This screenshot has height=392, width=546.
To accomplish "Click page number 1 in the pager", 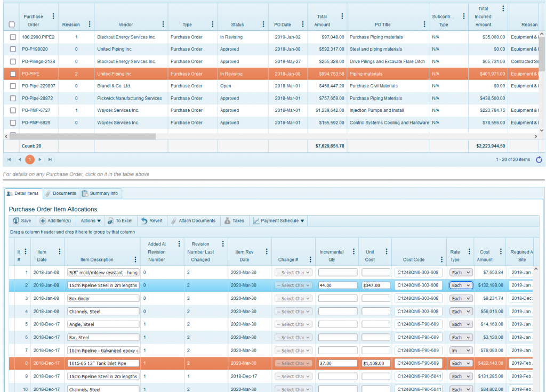I will [x=30, y=159].
